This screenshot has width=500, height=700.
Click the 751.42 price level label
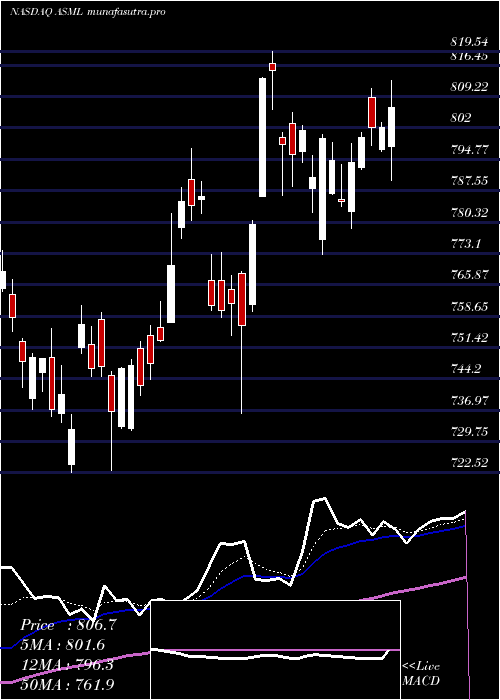click(x=469, y=338)
